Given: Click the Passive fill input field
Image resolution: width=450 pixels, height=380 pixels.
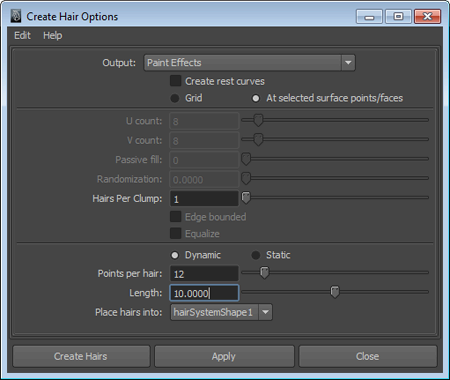Looking at the screenshot, I should [204, 160].
